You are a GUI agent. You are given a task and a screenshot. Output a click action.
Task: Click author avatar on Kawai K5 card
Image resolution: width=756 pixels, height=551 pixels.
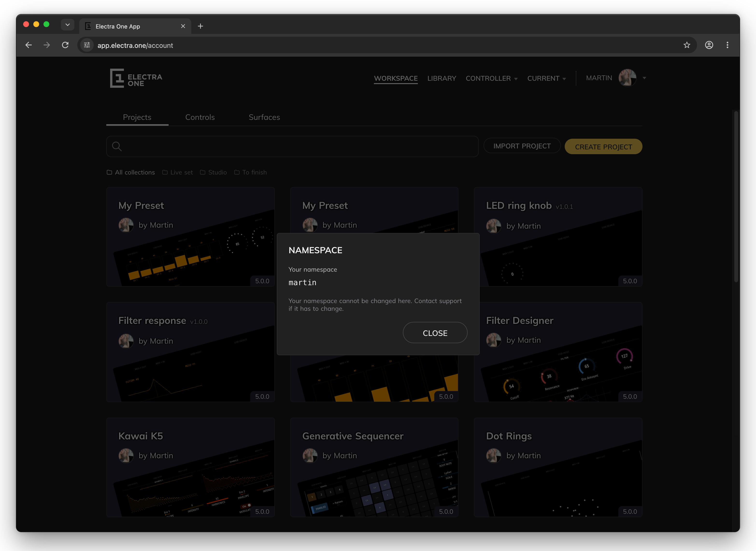point(126,456)
